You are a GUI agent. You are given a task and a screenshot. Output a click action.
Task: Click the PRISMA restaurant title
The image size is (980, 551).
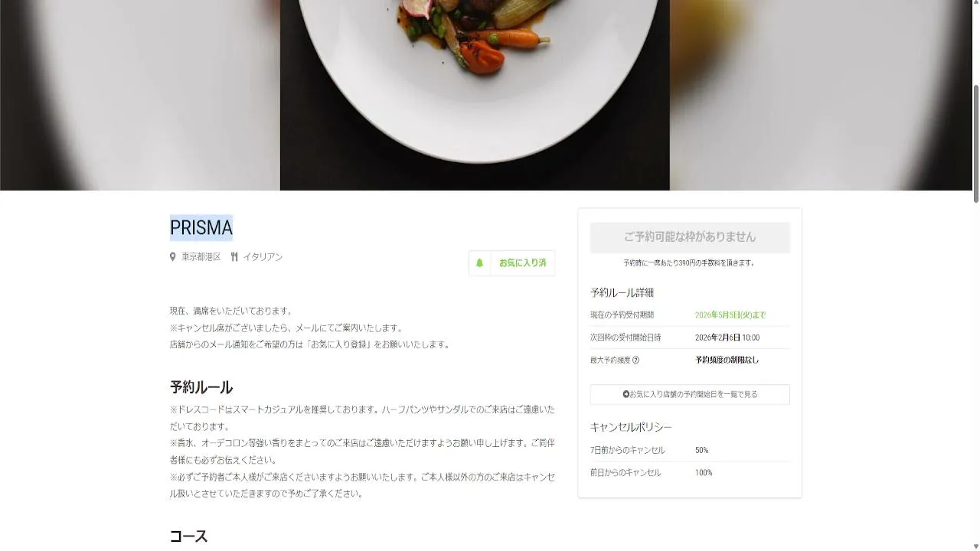(x=201, y=227)
